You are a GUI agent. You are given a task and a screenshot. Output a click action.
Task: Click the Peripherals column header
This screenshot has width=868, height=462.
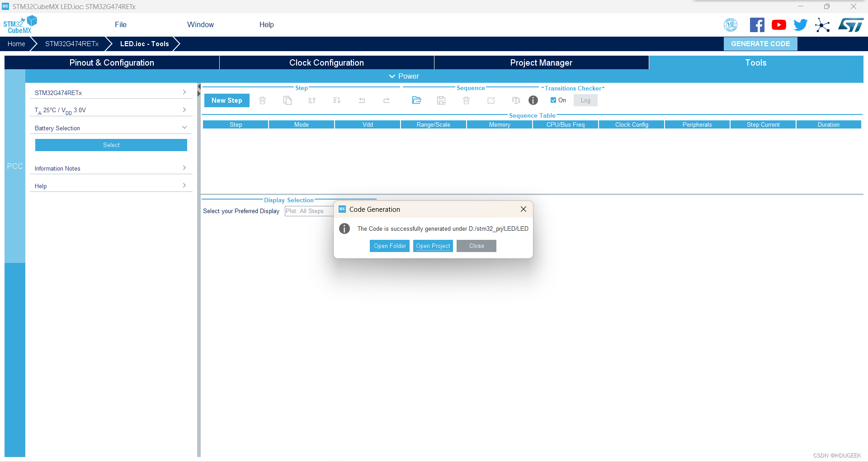click(697, 124)
